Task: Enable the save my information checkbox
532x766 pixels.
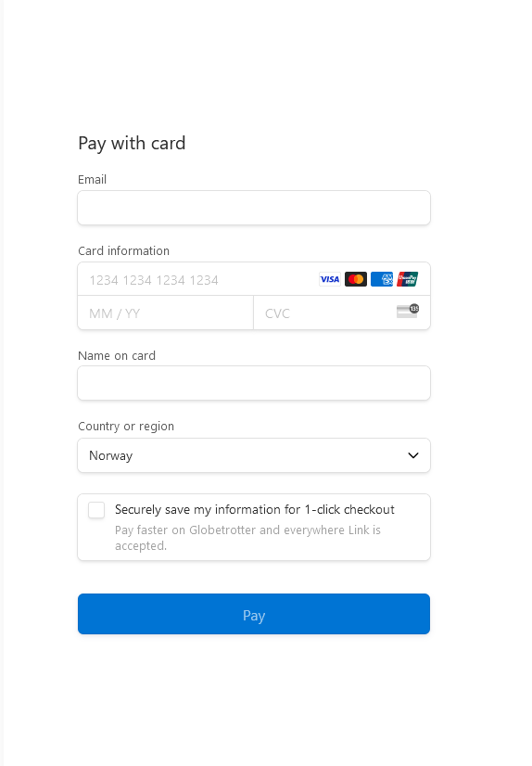Action: tap(96, 510)
